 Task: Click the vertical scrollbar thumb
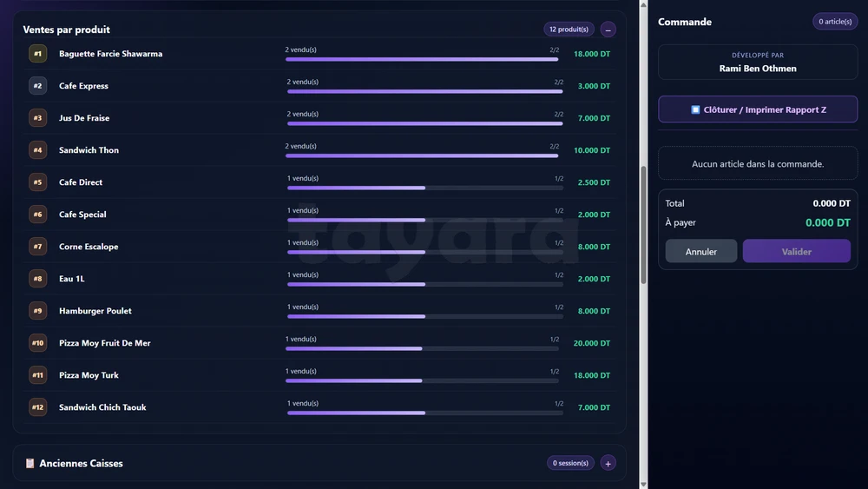(x=643, y=225)
